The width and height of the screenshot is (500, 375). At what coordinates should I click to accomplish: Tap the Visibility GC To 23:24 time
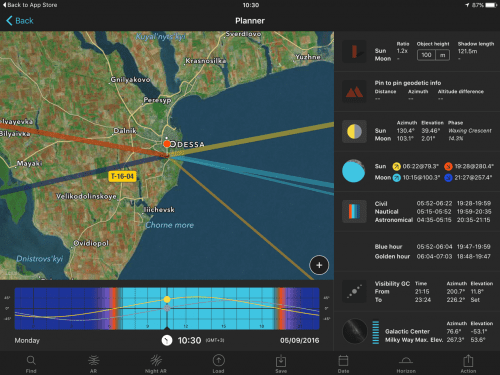[x=423, y=300]
